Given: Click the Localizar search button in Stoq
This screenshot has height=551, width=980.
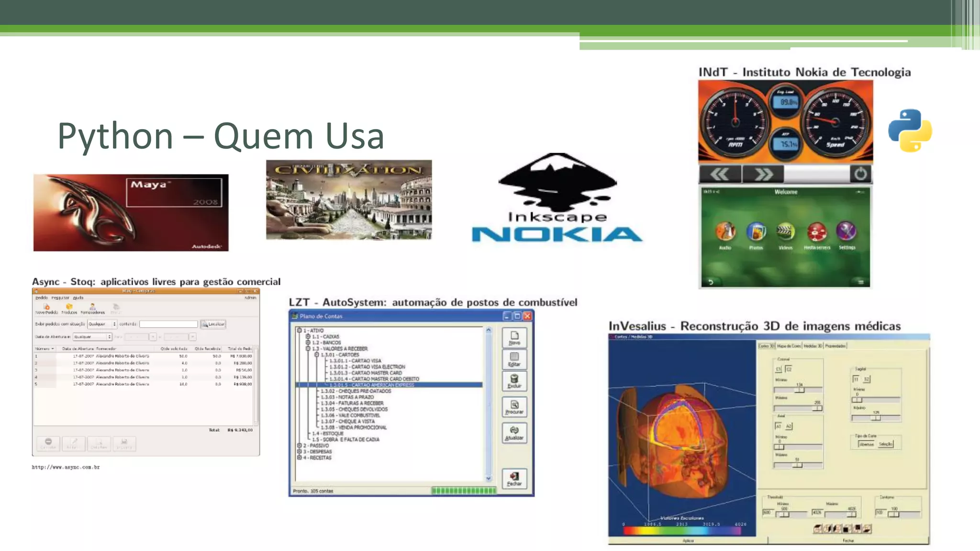Looking at the screenshot, I should point(213,324).
